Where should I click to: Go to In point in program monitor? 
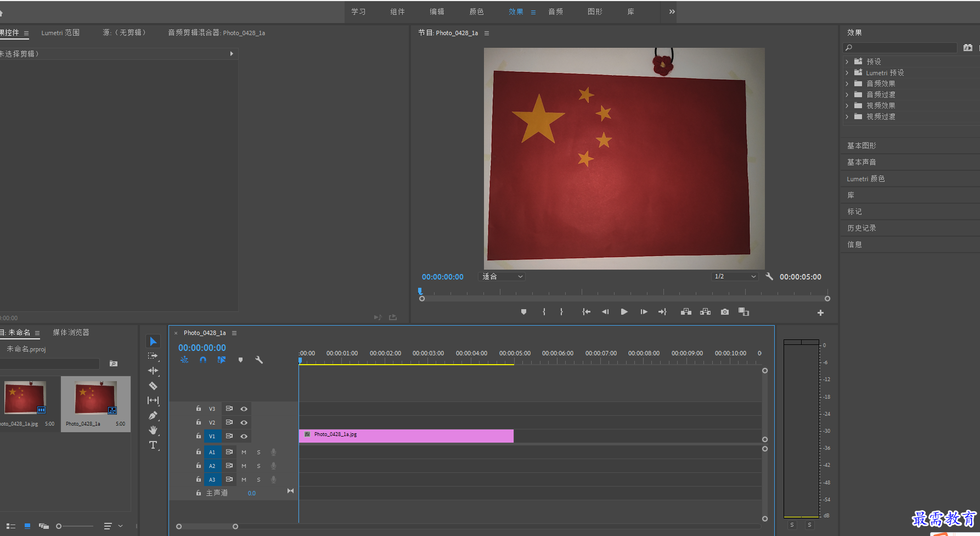tap(586, 312)
